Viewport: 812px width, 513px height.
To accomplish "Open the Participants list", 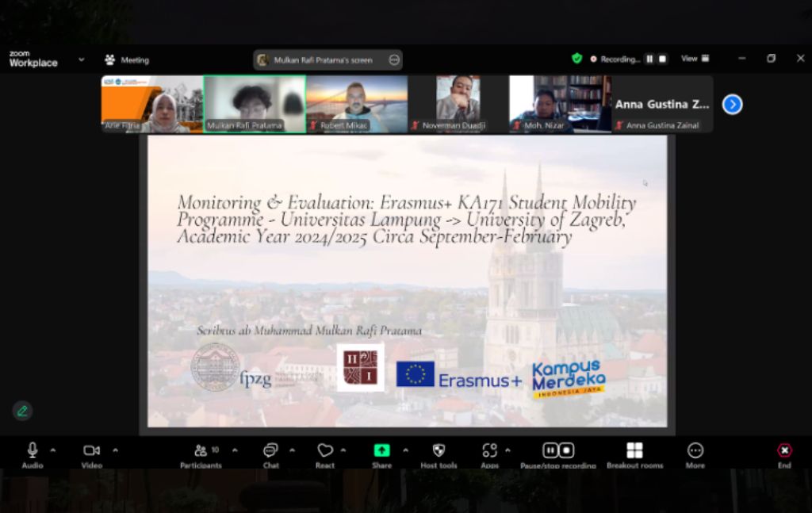I will tap(201, 448).
